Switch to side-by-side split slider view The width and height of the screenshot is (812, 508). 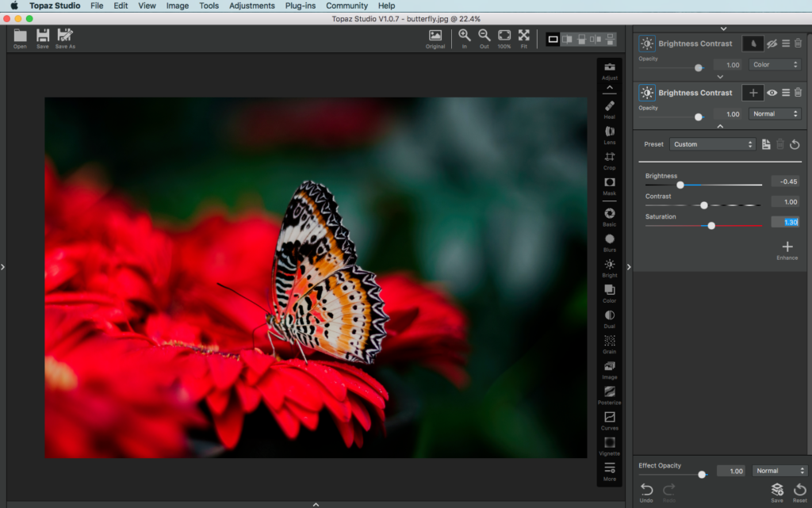point(567,40)
